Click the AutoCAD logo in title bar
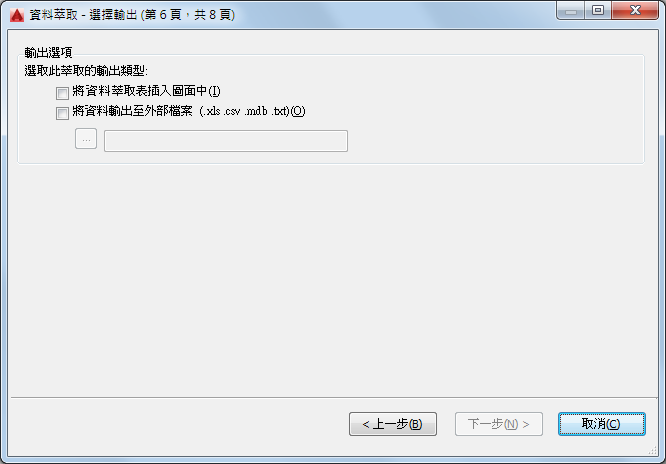 coord(17,15)
